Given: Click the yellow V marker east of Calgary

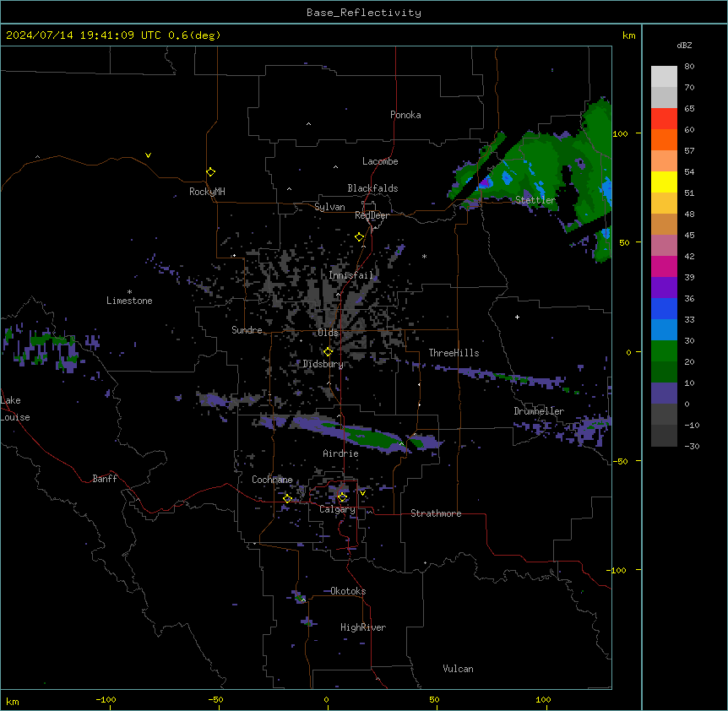Looking at the screenshot, I should [362, 493].
